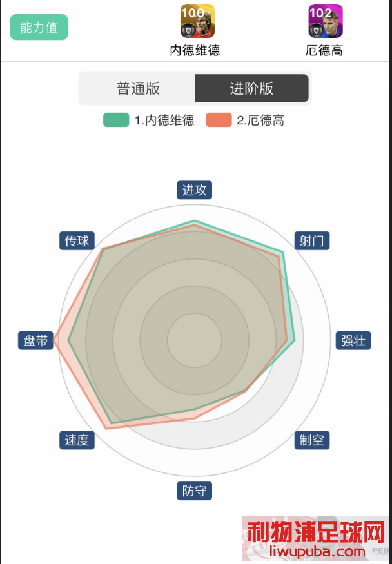
Task: Switch to the 进阶版 tab
Action: pos(251,88)
